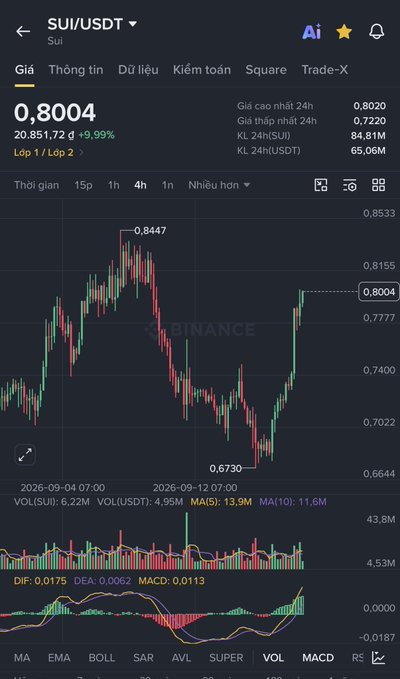Toggle the AVL indicator
400x679 pixels.
pos(181,657)
